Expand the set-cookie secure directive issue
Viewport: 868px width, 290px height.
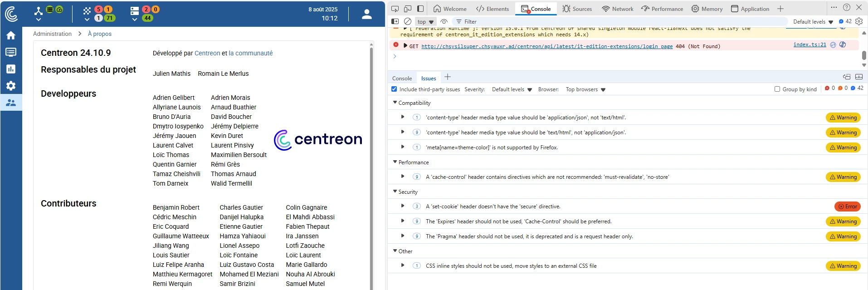click(403, 206)
